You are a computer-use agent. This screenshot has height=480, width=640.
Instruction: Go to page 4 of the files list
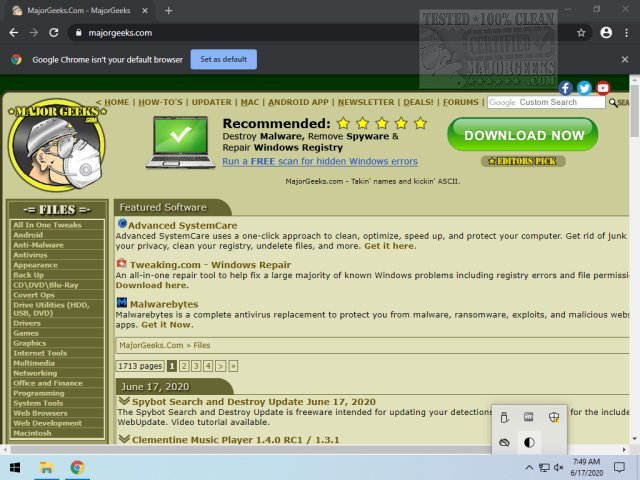click(x=208, y=366)
